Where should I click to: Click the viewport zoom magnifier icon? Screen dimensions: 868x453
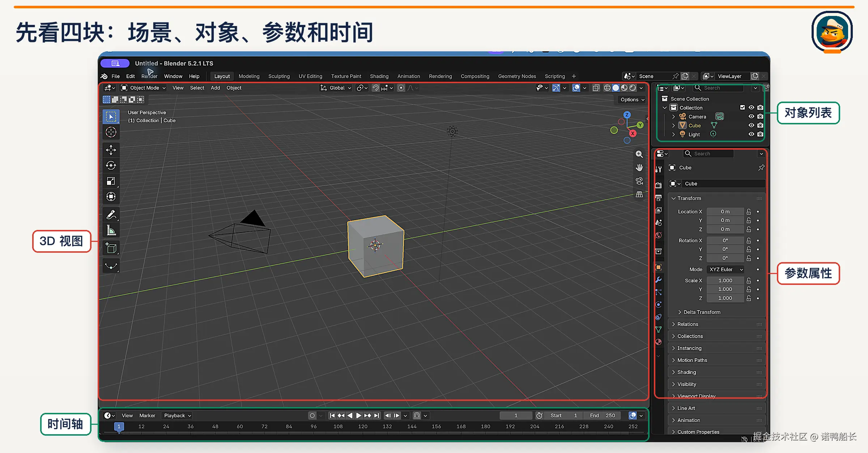coord(639,154)
